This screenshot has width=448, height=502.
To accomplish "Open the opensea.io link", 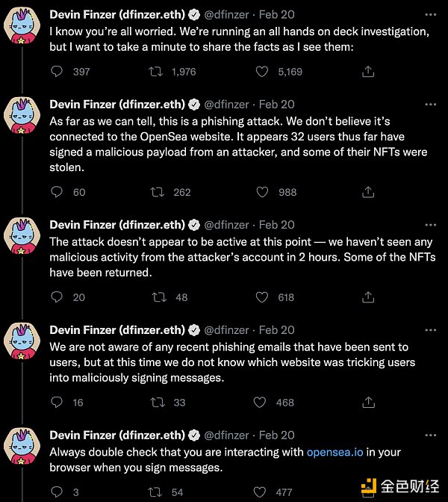I will pos(335,452).
